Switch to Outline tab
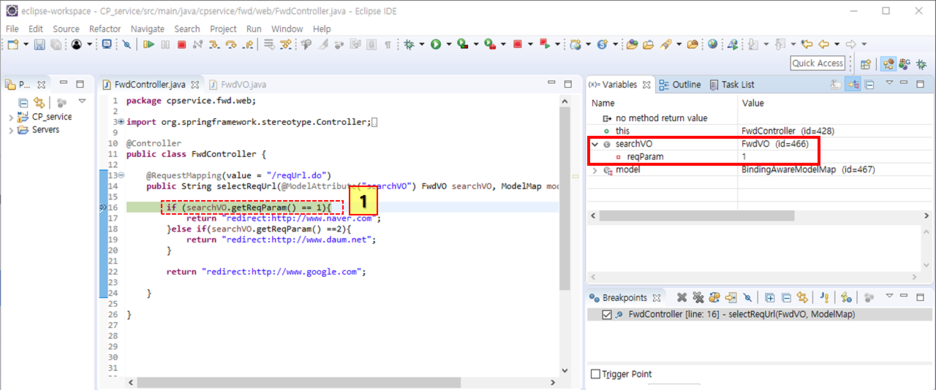The width and height of the screenshot is (936, 390). coord(681,85)
